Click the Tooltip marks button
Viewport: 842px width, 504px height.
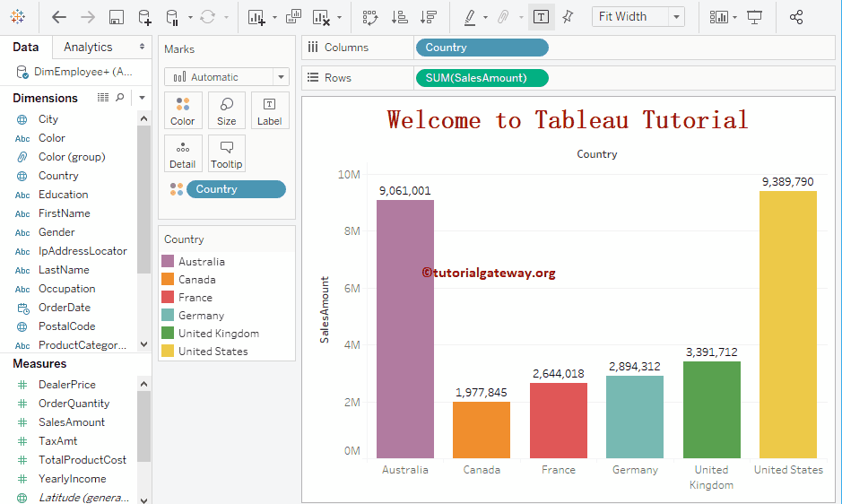tap(227, 153)
